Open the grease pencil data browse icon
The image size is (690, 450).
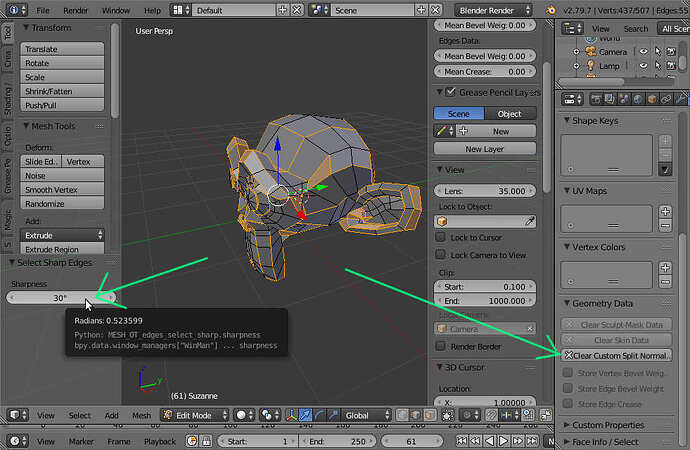click(x=444, y=131)
